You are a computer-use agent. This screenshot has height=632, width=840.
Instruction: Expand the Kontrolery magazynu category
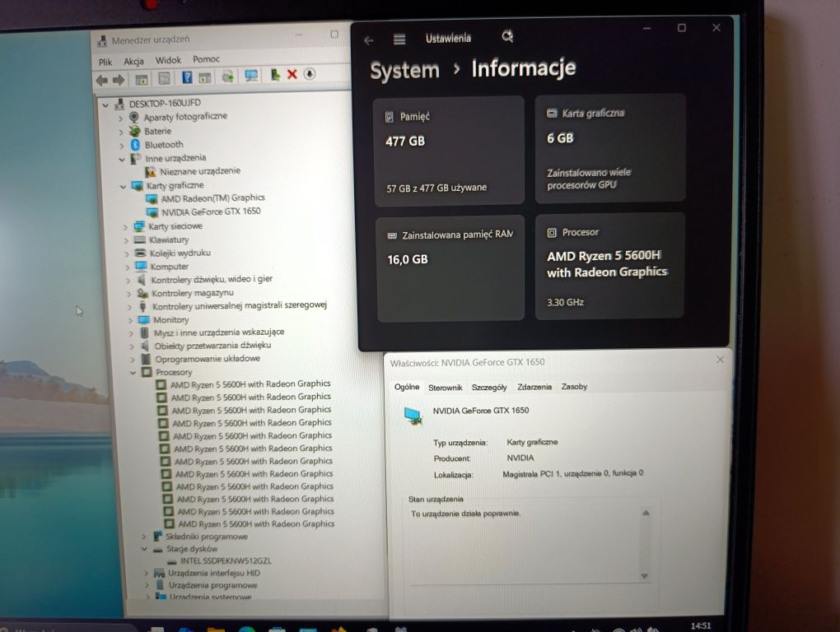128,294
